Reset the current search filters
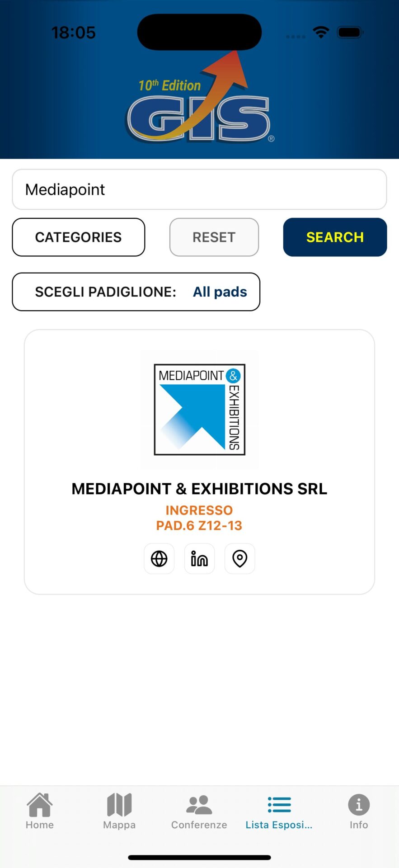The height and width of the screenshot is (868, 399). click(x=214, y=237)
